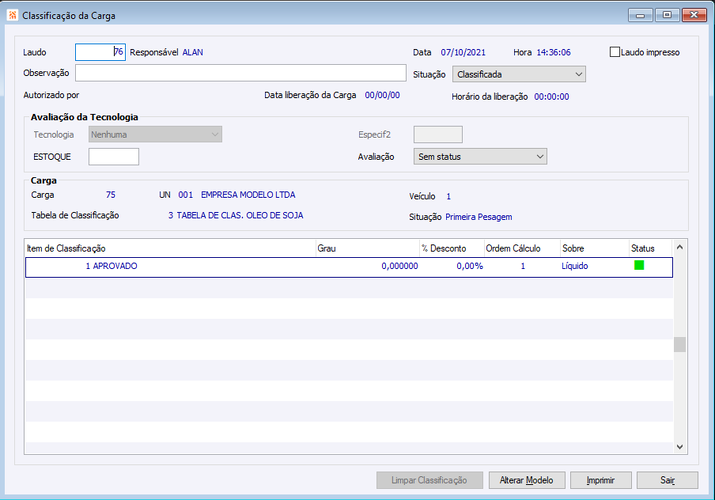Click the application icon in title bar

[x=12, y=15]
